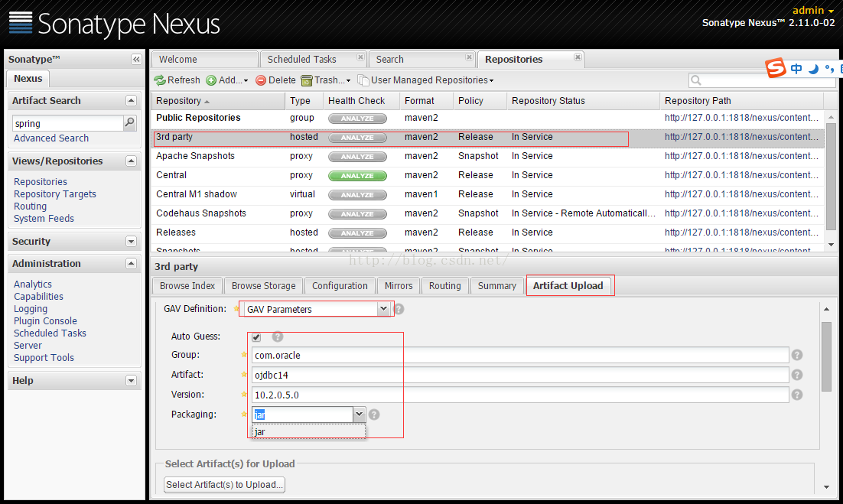Show help for Version field
This screenshot has height=504, width=843.
(797, 395)
